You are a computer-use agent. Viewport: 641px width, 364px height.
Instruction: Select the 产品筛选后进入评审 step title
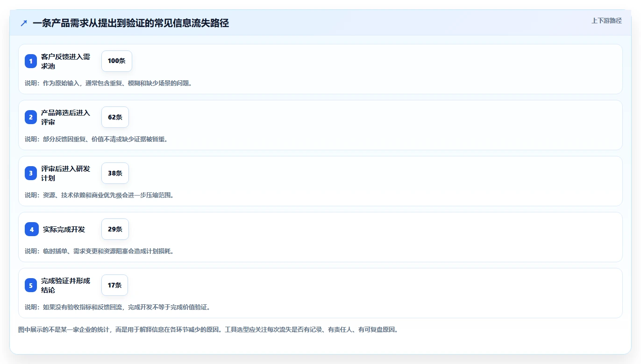coord(65,117)
